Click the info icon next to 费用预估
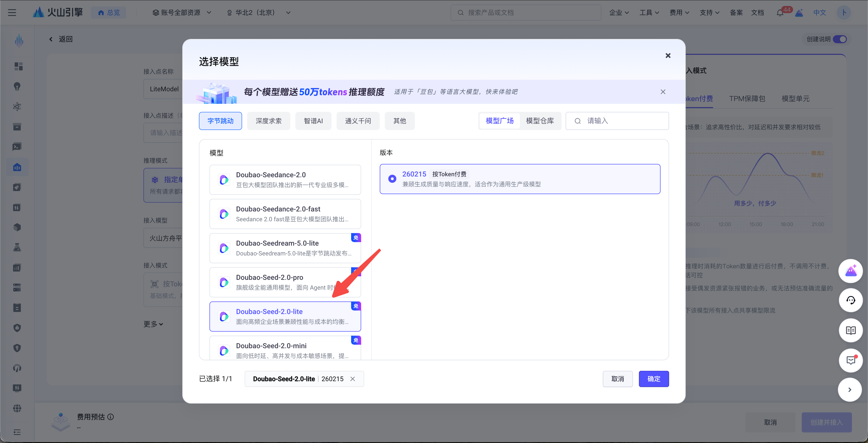The height and width of the screenshot is (443, 868). pyautogui.click(x=111, y=417)
